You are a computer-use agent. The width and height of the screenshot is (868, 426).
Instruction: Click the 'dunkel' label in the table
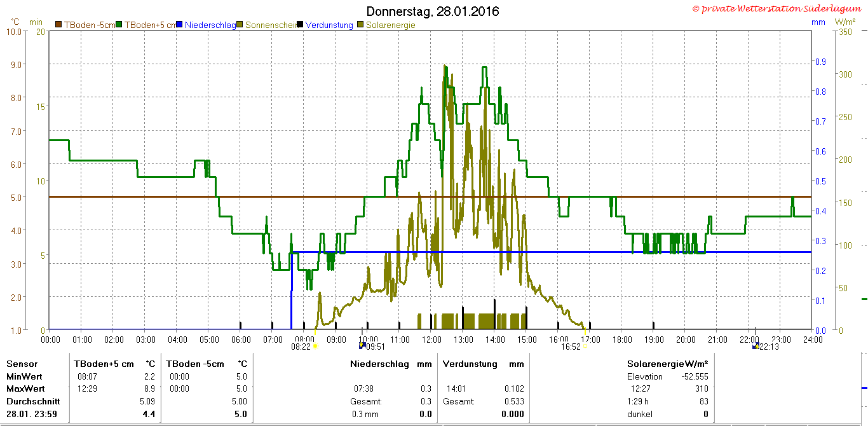[640, 414]
